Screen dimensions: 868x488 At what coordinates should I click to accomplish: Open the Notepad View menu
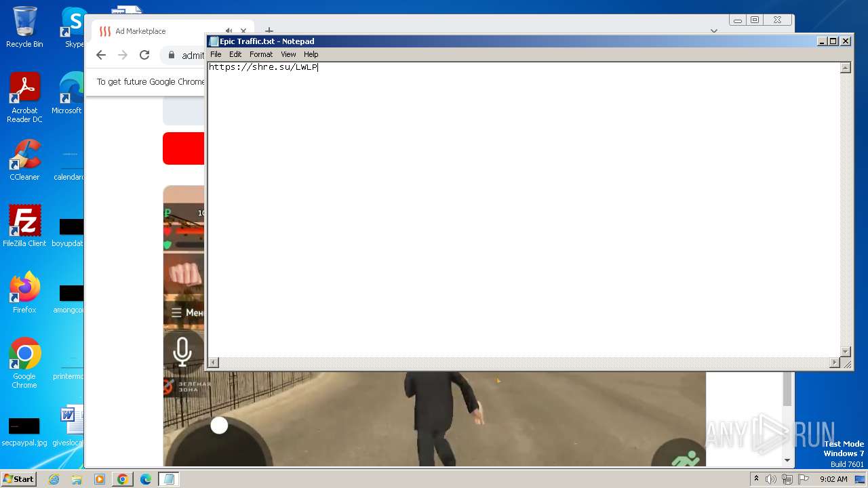tap(288, 54)
